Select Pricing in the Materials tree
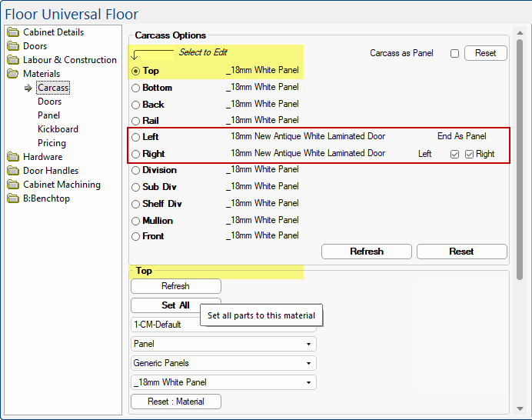Image resolution: width=532 pixels, height=420 pixels. 52,143
